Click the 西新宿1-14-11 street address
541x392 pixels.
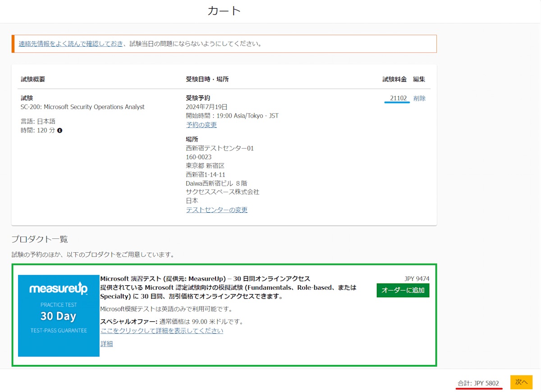[206, 175]
